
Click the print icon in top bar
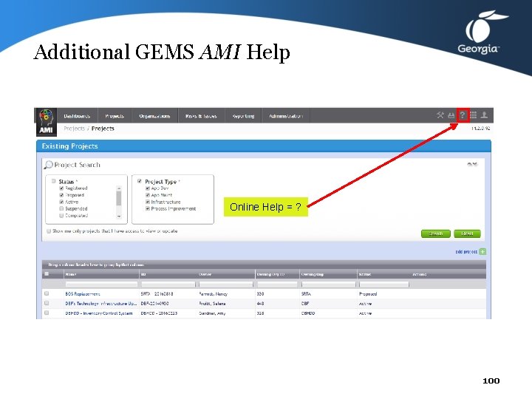(451, 116)
